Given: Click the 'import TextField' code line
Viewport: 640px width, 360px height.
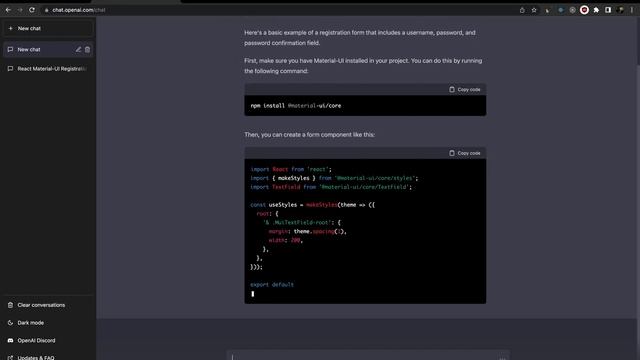Looking at the screenshot, I should pyautogui.click(x=331, y=187).
